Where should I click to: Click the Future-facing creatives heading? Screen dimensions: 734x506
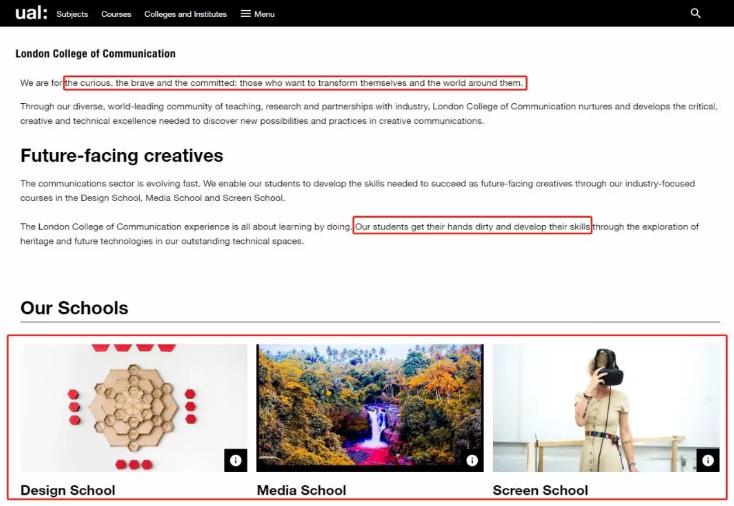coord(121,156)
